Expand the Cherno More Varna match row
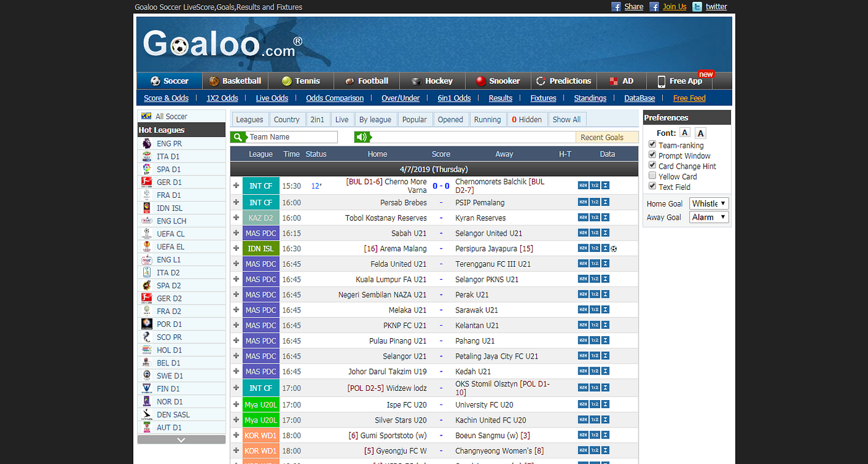This screenshot has height=464, width=868. click(236, 185)
